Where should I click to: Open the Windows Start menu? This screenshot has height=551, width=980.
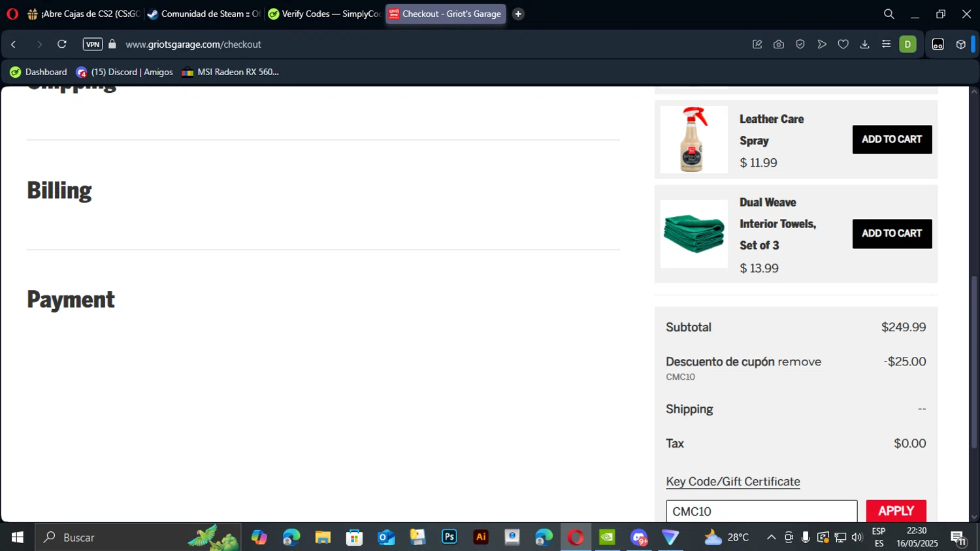[x=18, y=537]
